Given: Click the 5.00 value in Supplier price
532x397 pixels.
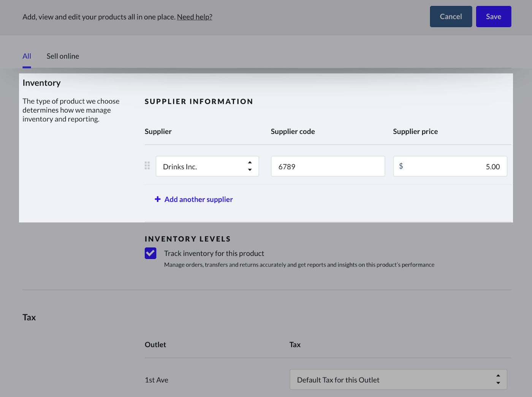Looking at the screenshot, I should pos(492,167).
